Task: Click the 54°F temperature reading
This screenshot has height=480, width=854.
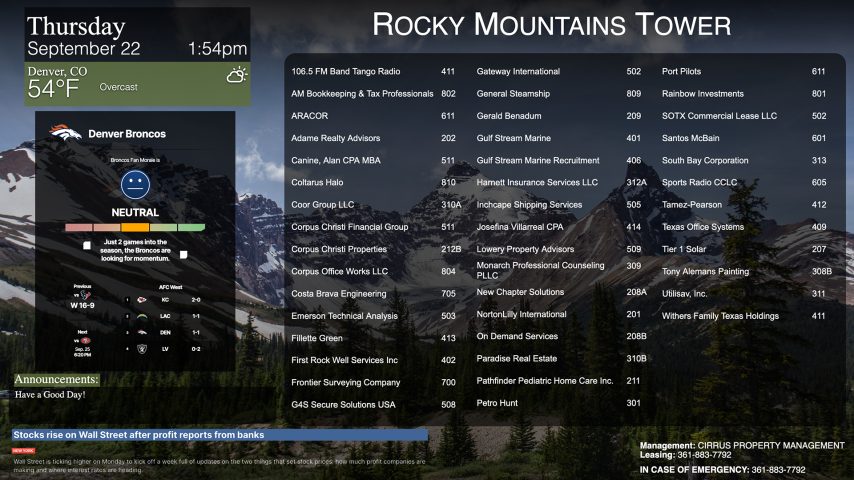Action: point(54,90)
